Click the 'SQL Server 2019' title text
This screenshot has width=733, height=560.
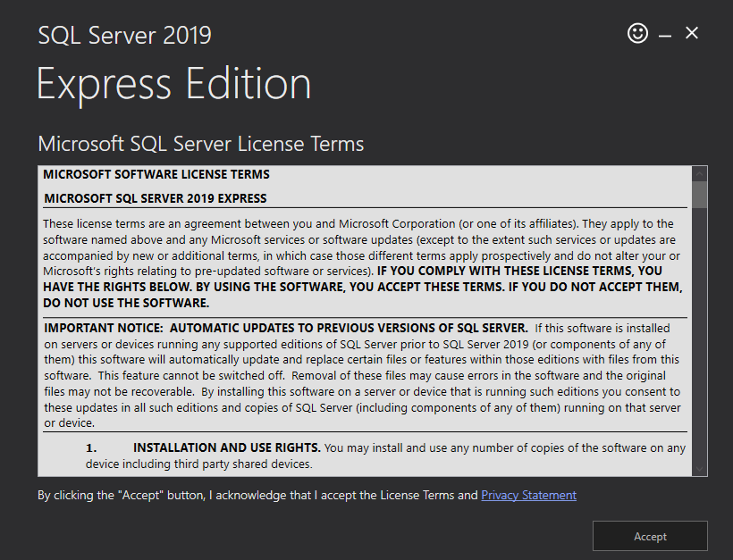tap(124, 36)
